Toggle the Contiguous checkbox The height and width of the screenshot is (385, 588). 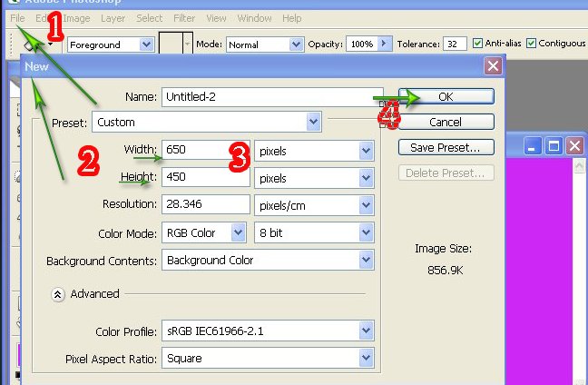pos(531,44)
